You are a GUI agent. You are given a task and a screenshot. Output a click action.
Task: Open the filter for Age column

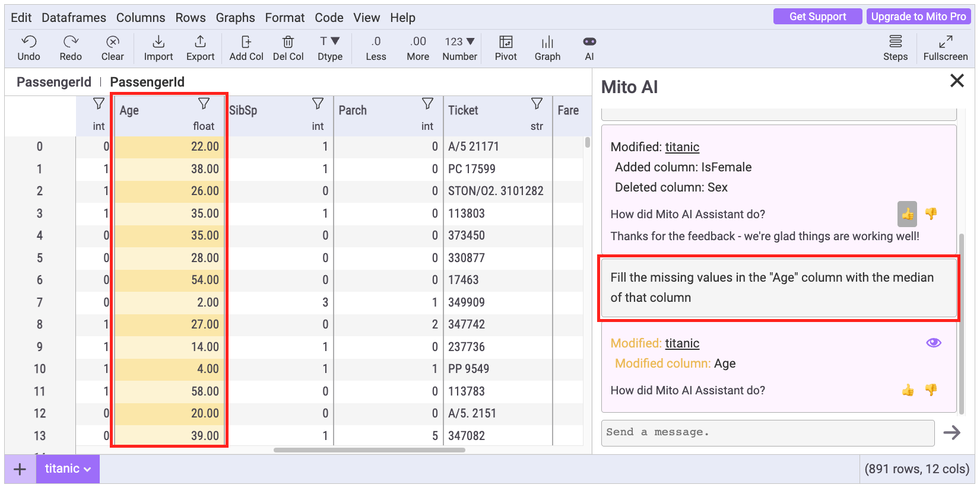coord(204,104)
